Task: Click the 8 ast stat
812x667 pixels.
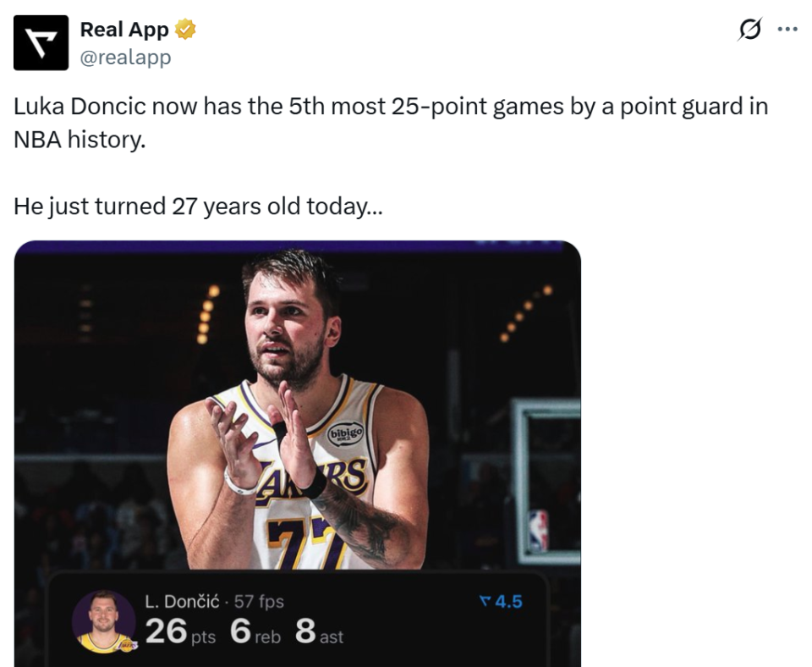Action: tap(319, 632)
